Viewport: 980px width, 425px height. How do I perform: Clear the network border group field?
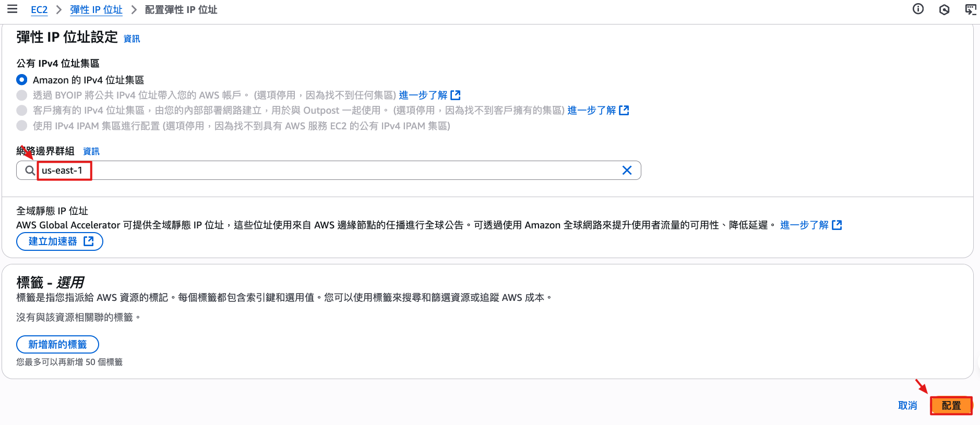[627, 171]
